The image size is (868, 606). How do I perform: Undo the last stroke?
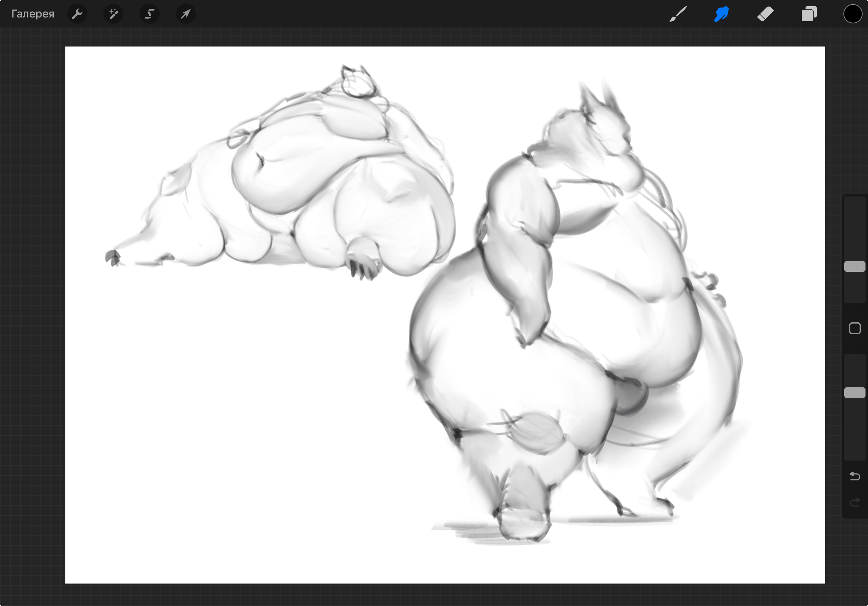[855, 475]
